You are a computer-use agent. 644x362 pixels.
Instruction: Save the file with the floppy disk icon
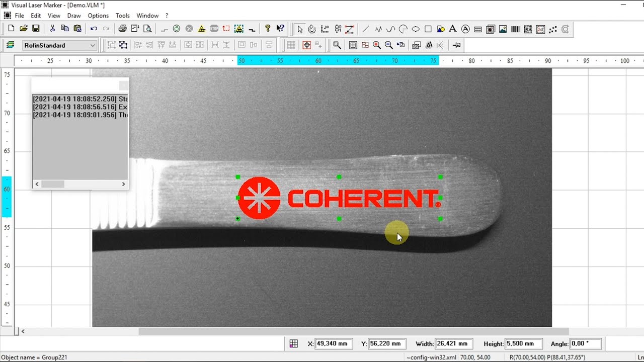click(x=36, y=29)
